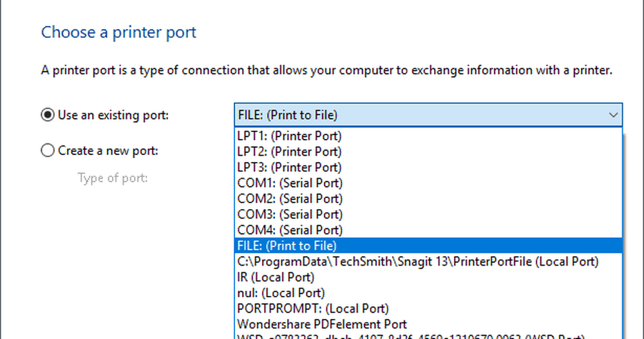Viewport: 644px width, 339px height.
Task: Collapse the port dropdown using its chevron arrow
Action: coord(611,115)
